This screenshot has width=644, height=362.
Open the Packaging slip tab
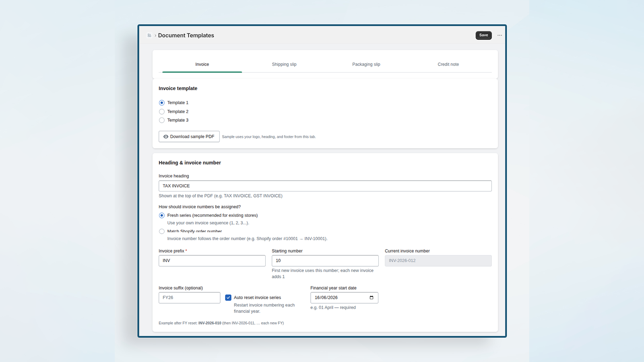(366, 64)
